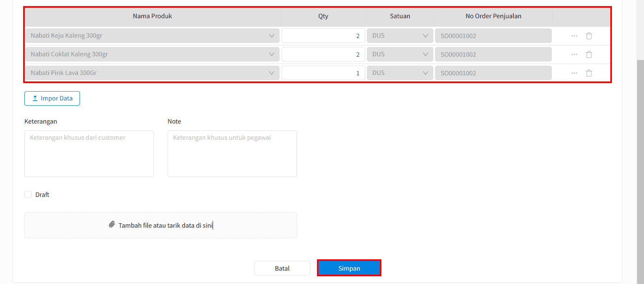The height and width of the screenshot is (284, 644).
Task: Open the Nabati Pink Lava 300Gr product dropdown
Action: coord(152,73)
